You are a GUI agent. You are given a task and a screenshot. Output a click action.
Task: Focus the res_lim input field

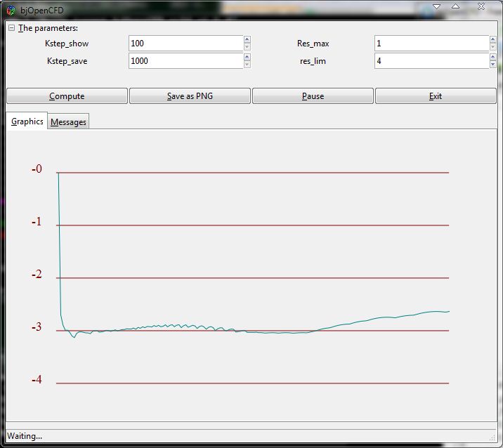pos(431,61)
